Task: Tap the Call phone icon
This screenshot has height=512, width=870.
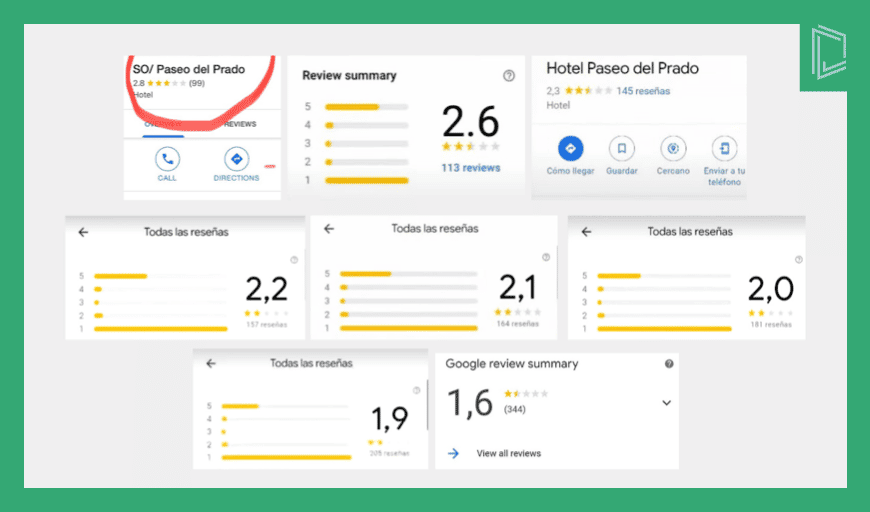Action: coord(167,159)
